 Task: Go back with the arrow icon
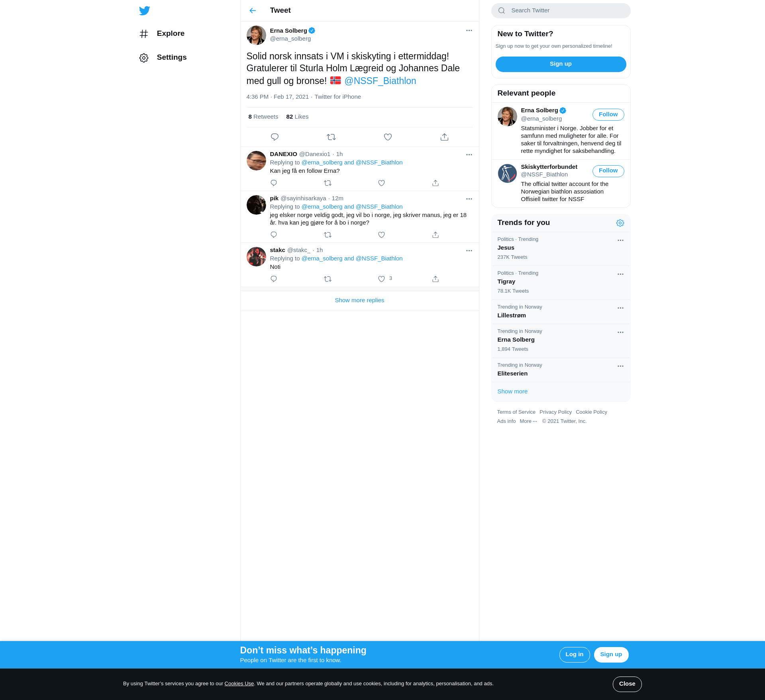pyautogui.click(x=253, y=11)
